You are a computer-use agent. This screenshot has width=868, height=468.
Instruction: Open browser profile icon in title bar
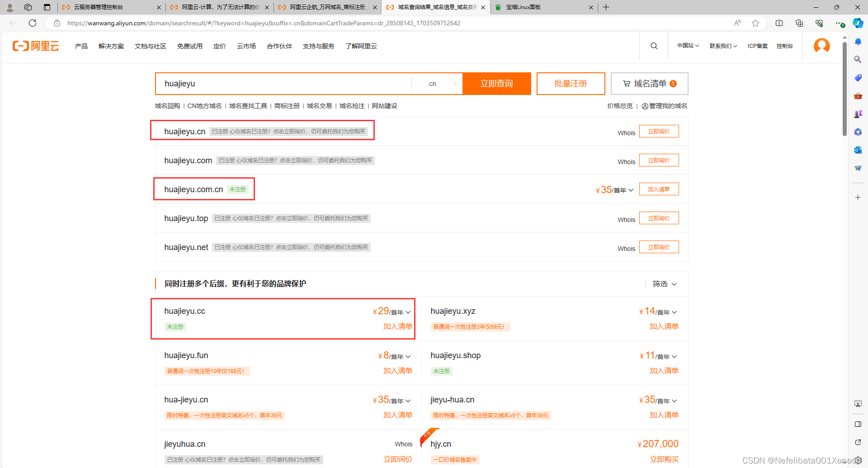[9, 7]
